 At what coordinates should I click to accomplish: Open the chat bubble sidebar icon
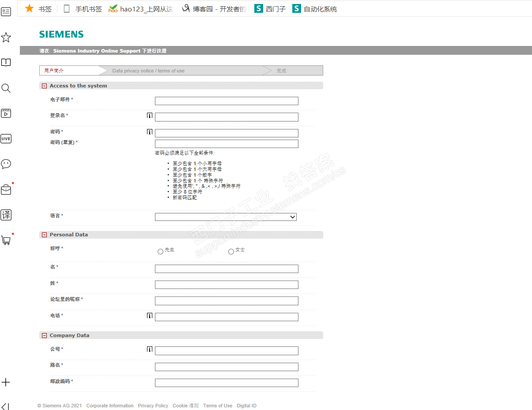(x=6, y=164)
